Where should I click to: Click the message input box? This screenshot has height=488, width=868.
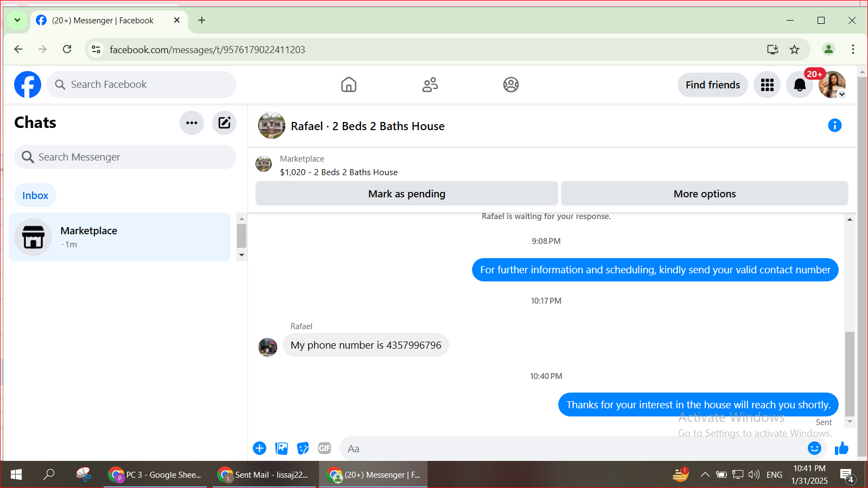coord(575,448)
